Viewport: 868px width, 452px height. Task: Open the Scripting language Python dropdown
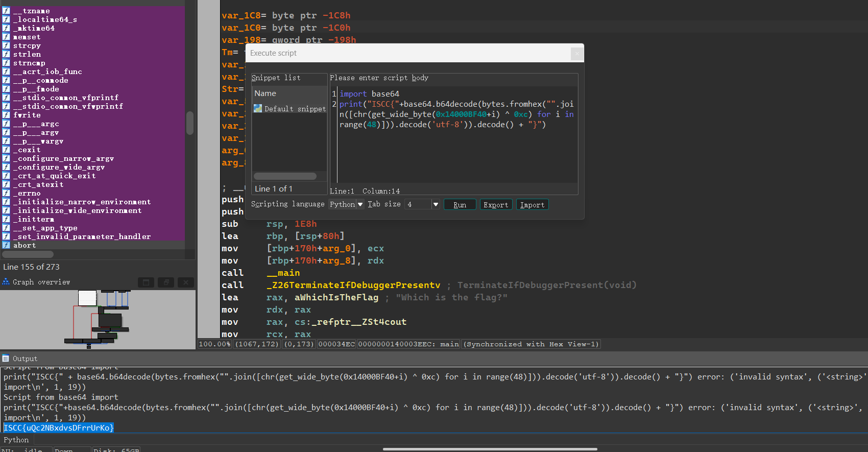pyautogui.click(x=346, y=204)
